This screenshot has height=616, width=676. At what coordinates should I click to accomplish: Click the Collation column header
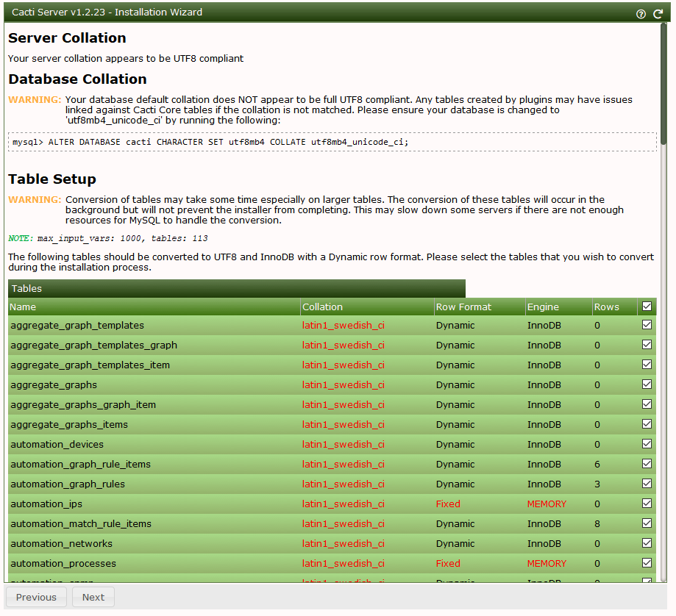click(x=367, y=307)
